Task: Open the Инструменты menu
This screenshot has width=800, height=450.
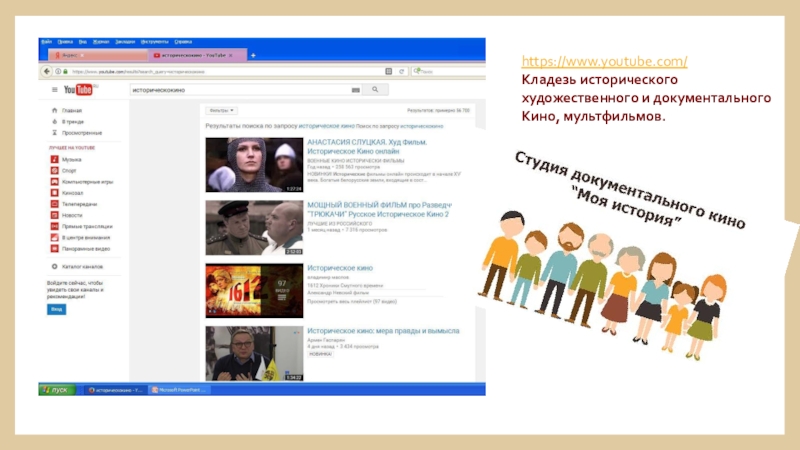Action: coord(155,42)
